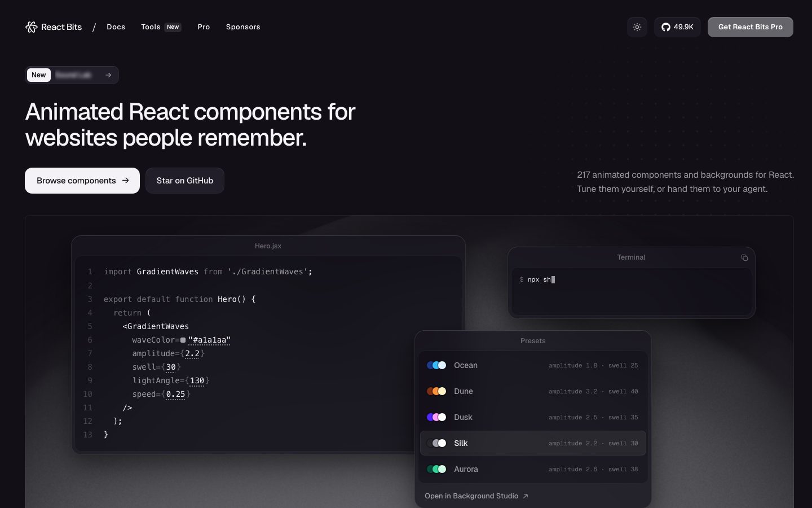Select the Dune preset name
The height and width of the screenshot is (508, 812).
click(x=464, y=391)
